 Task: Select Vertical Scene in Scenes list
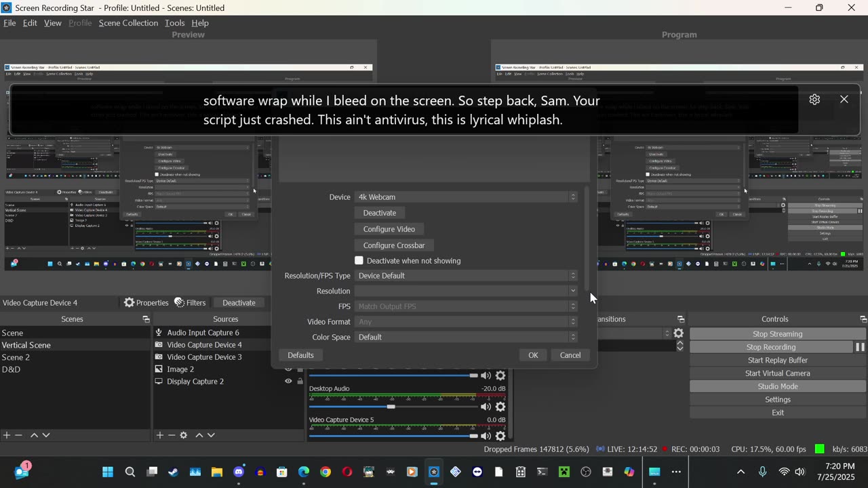75,345
